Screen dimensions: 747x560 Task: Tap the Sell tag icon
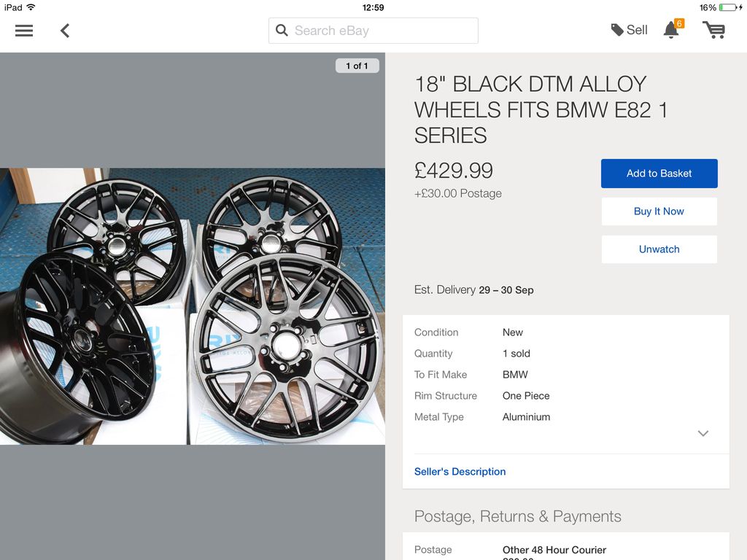click(617, 30)
